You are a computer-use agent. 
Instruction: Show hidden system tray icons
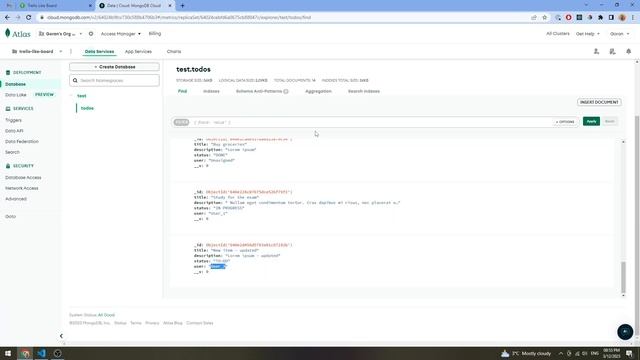pos(561,353)
